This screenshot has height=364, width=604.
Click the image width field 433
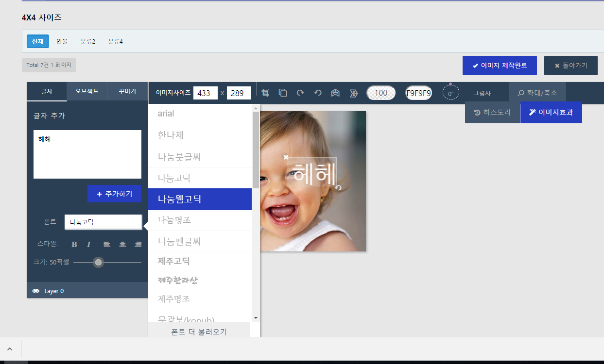pos(205,93)
